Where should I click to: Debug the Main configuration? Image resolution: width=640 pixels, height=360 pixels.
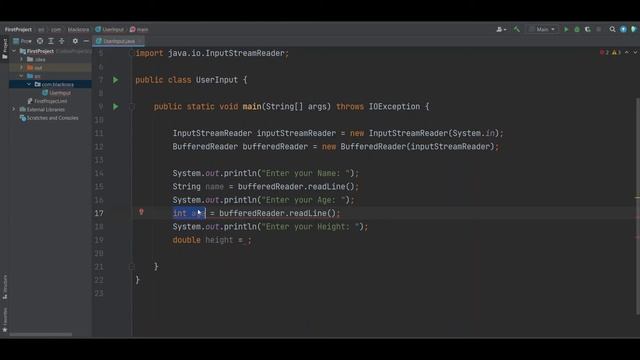click(577, 29)
